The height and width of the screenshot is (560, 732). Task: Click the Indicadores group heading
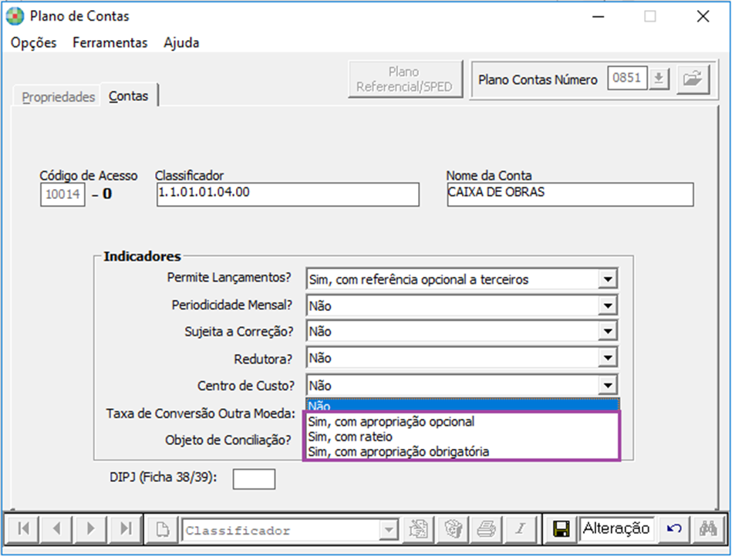click(142, 256)
